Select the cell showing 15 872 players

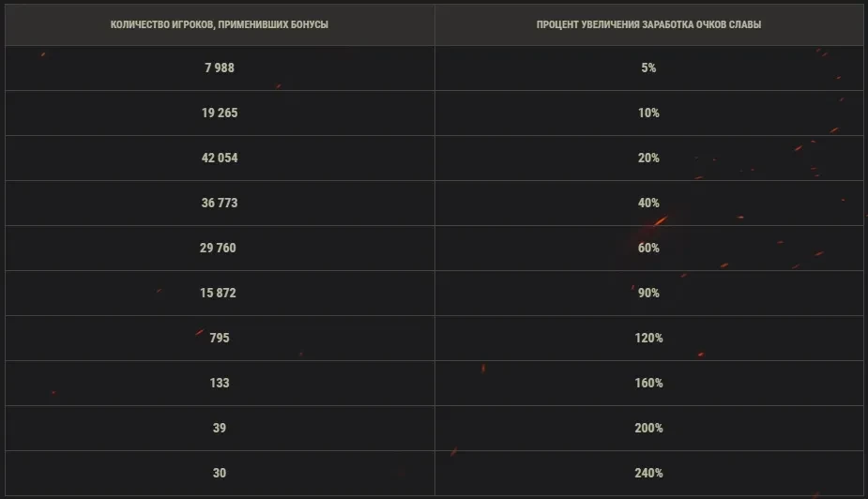pos(220,294)
